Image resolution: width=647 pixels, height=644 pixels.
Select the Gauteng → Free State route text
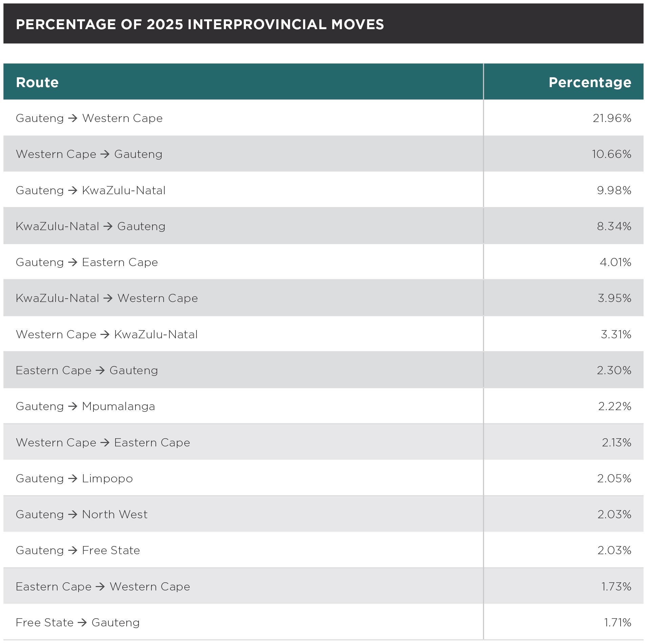point(78,550)
